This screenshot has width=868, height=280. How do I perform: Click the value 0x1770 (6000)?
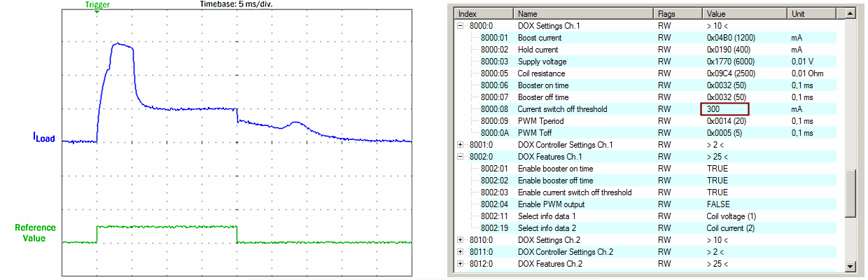(731, 62)
